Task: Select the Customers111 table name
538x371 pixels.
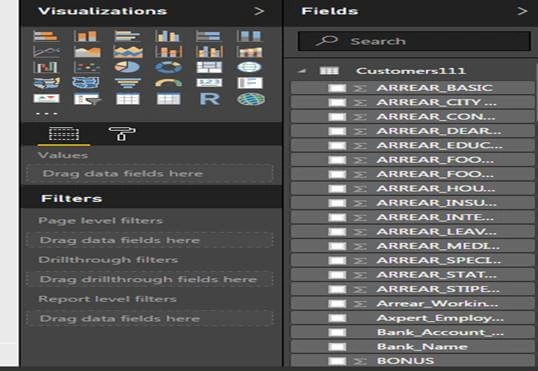Action: click(x=411, y=71)
